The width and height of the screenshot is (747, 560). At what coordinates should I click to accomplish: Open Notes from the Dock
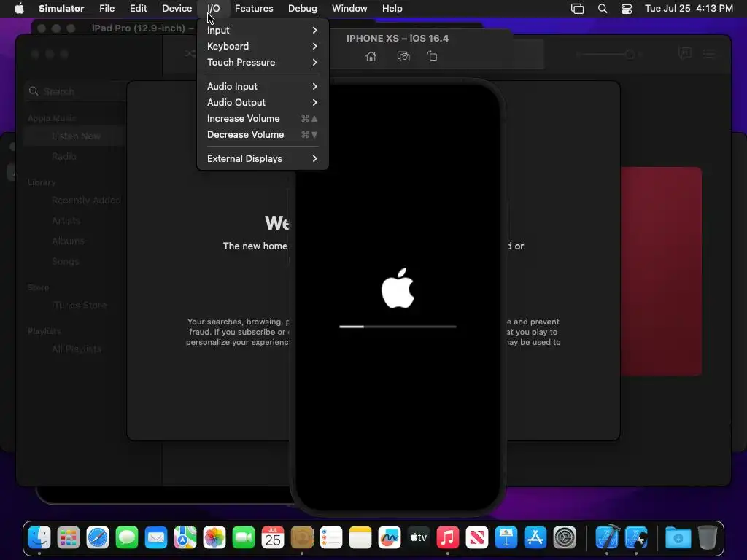tap(360, 537)
